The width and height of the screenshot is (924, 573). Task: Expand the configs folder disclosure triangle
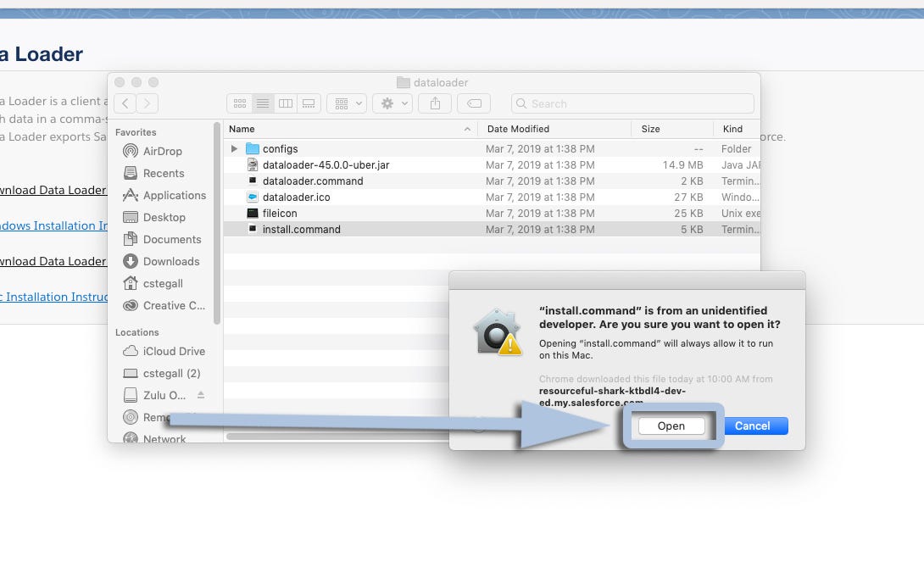point(235,148)
